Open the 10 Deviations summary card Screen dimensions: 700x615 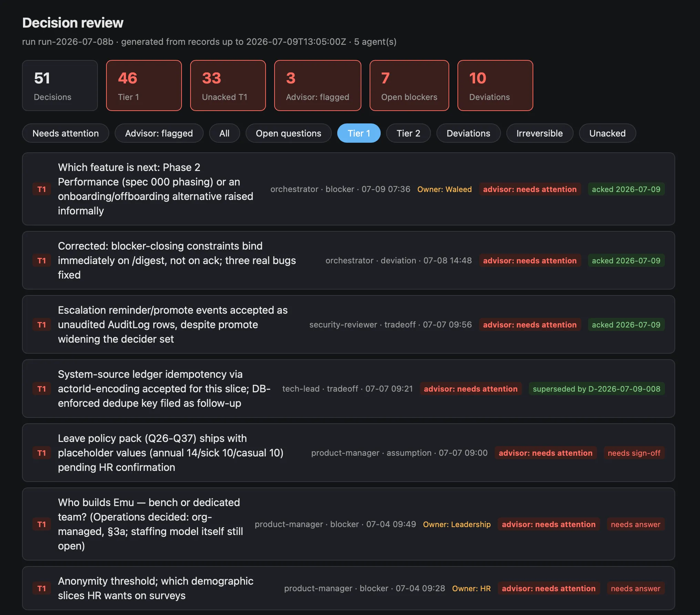(495, 85)
